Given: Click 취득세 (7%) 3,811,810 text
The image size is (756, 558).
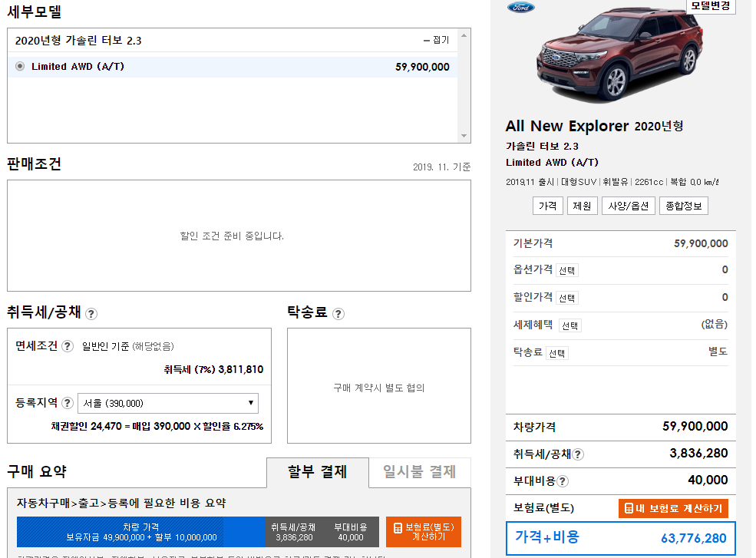Looking at the screenshot, I should 213,369.
